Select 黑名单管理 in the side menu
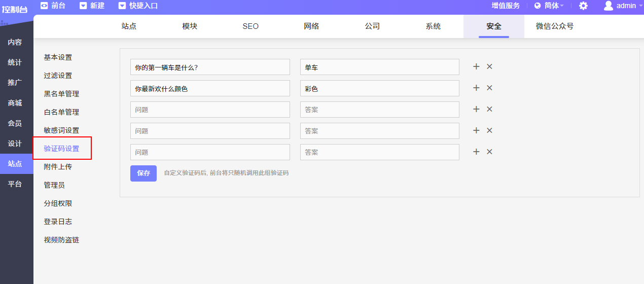Image resolution: width=644 pixels, height=284 pixels. tap(61, 94)
